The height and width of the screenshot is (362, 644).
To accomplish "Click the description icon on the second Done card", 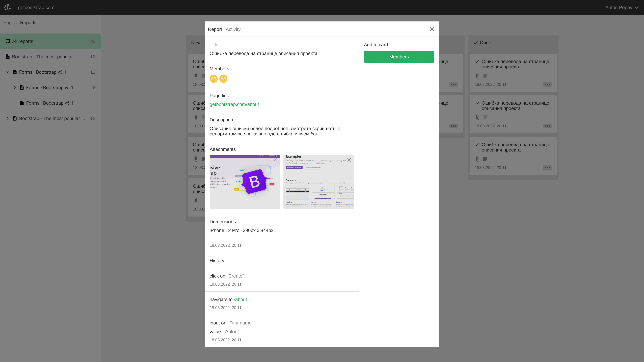I will pos(485,117).
